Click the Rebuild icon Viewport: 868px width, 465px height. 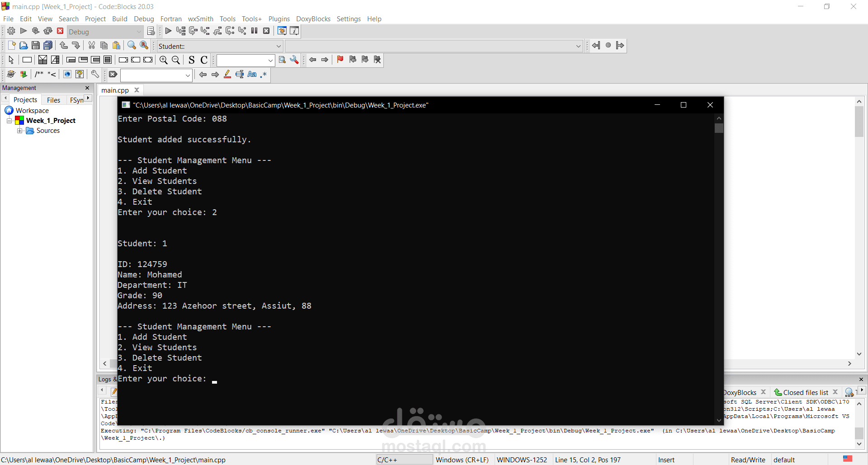(x=48, y=31)
